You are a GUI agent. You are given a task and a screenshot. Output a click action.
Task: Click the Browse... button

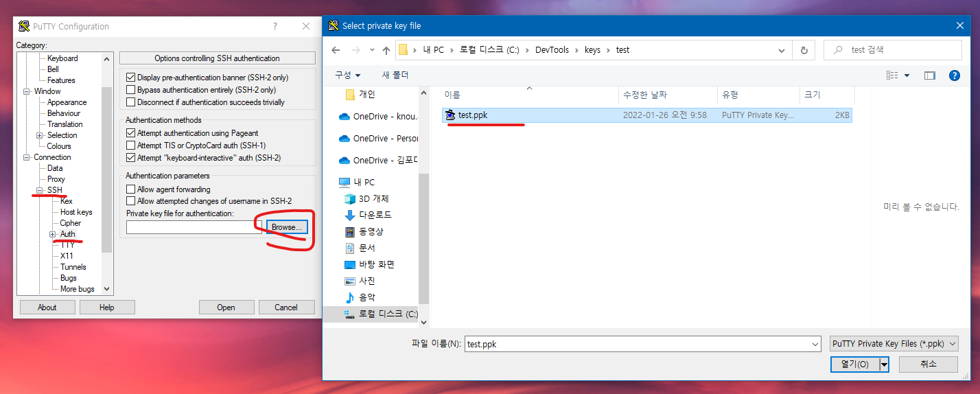point(287,227)
